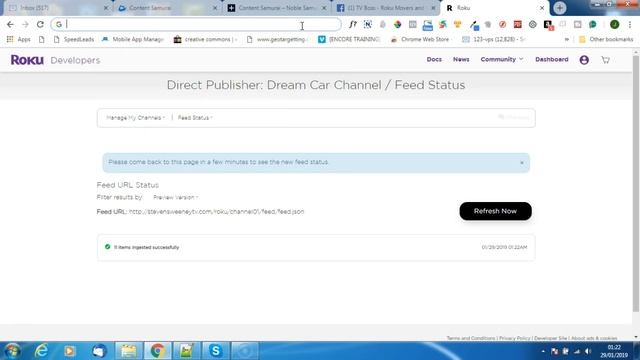Click the Developers text beside the Roku logo
This screenshot has height=360, width=640.
pos(75,60)
